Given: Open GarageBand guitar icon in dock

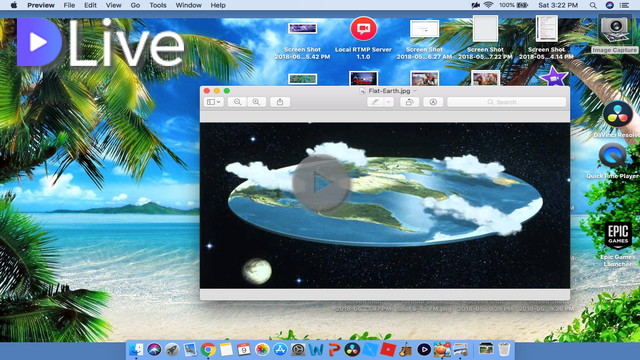Looking at the screenshot, I should tap(406, 350).
